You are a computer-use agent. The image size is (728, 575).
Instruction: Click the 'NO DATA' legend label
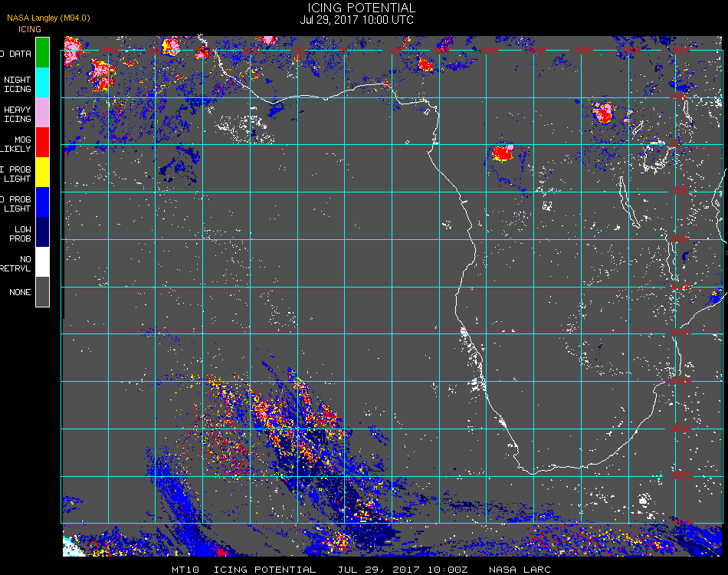click(15, 54)
